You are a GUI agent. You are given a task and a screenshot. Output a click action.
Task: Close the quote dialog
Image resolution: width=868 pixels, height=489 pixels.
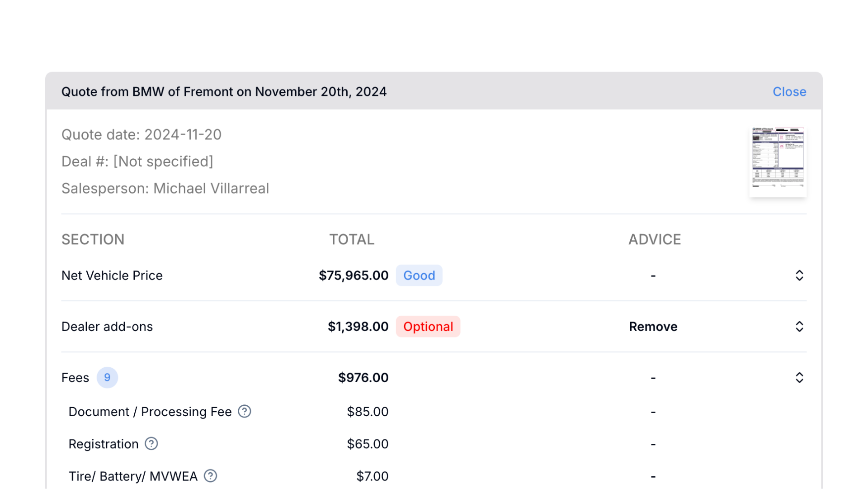[789, 91]
